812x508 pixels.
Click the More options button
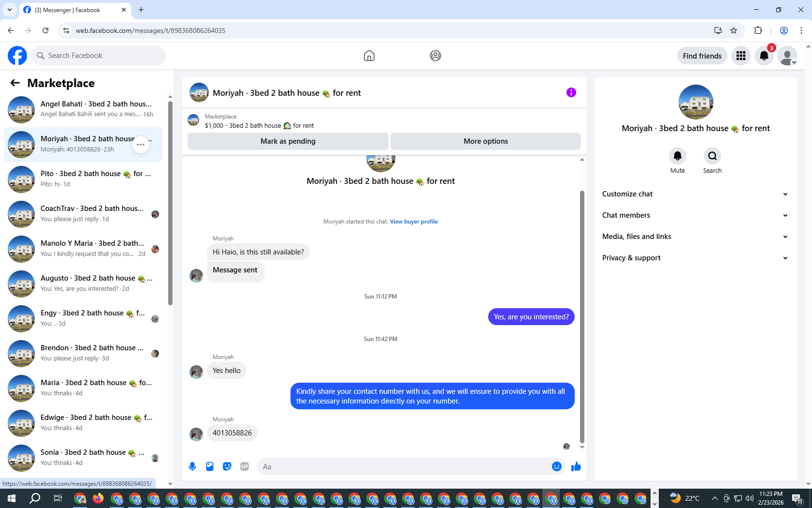click(x=486, y=141)
